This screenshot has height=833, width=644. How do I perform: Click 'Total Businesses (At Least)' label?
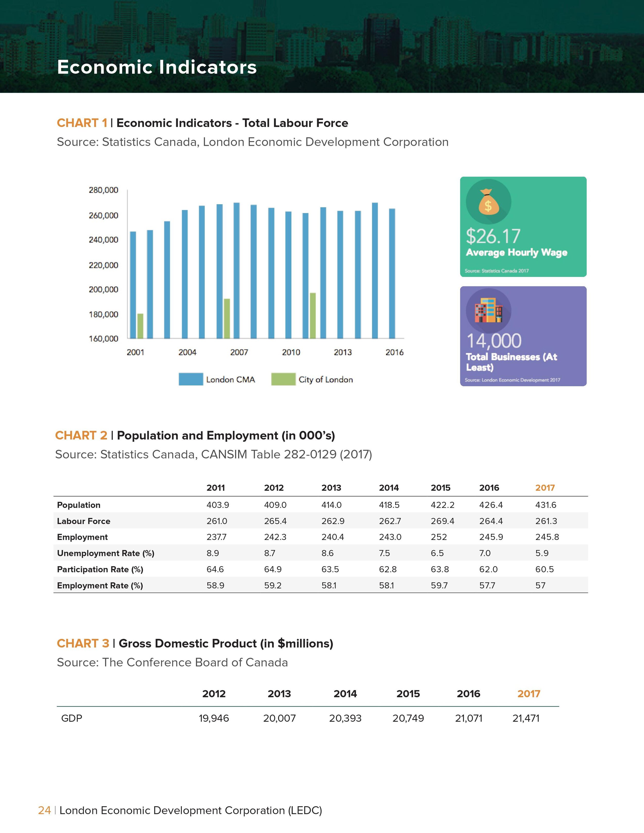511,362
